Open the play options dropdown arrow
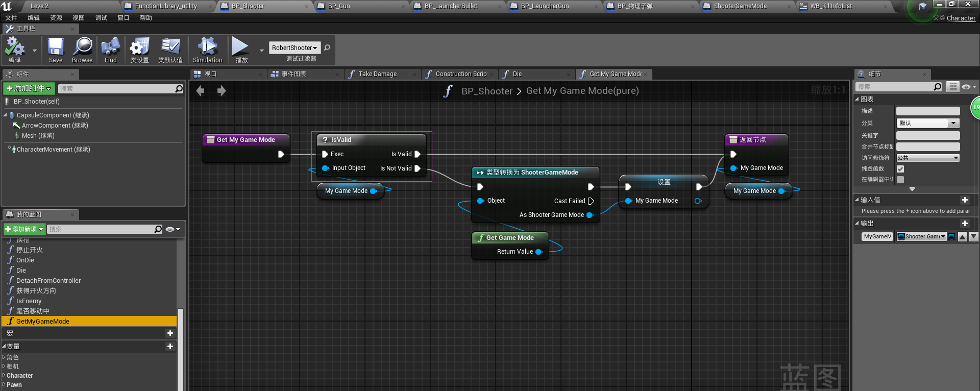The width and height of the screenshot is (980, 391). (x=262, y=51)
